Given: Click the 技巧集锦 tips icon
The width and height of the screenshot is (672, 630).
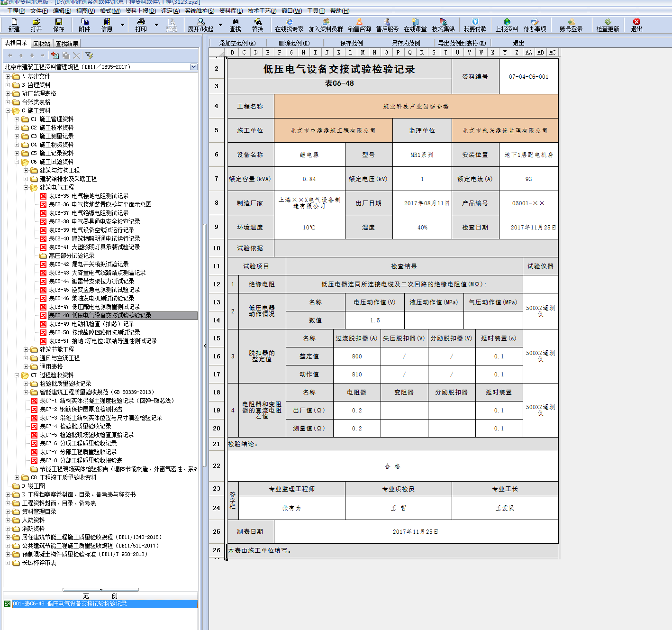Looking at the screenshot, I should [443, 22].
